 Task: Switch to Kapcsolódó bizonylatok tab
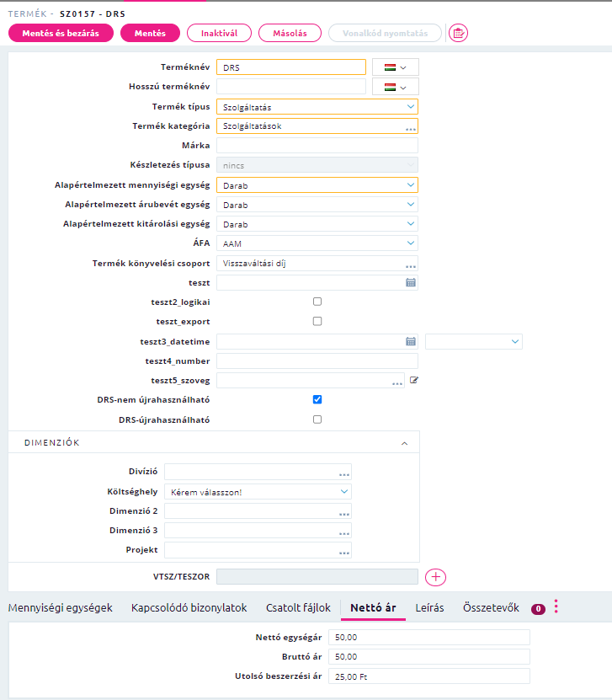(189, 607)
